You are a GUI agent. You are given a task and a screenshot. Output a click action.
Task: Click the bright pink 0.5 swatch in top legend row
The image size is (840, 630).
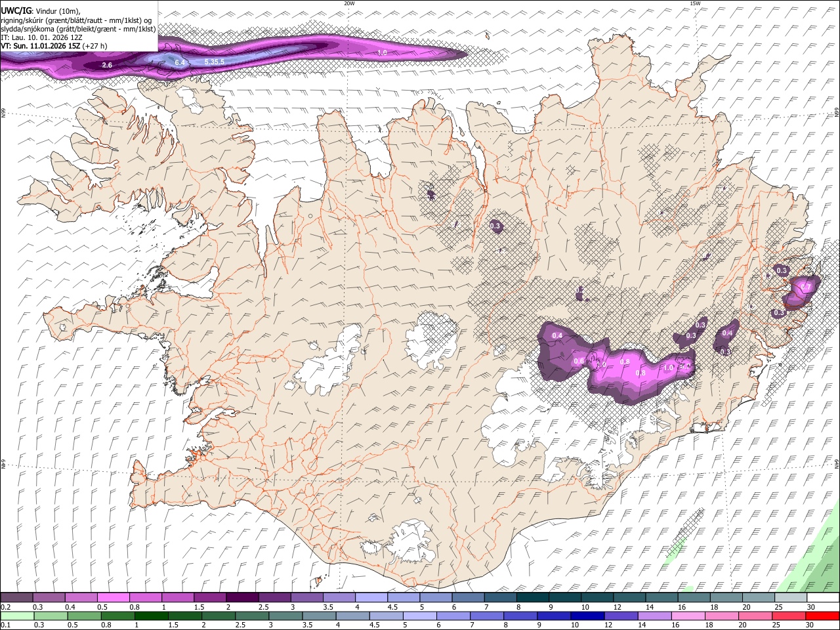(x=113, y=598)
